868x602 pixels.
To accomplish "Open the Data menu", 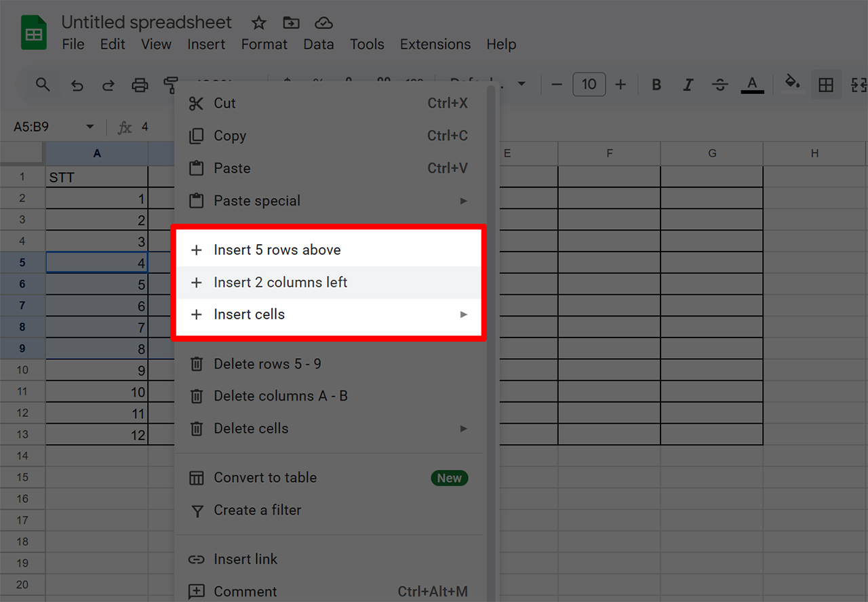I will coord(319,44).
